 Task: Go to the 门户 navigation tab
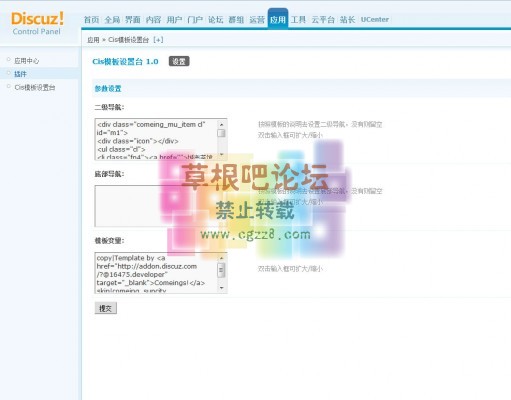point(195,20)
